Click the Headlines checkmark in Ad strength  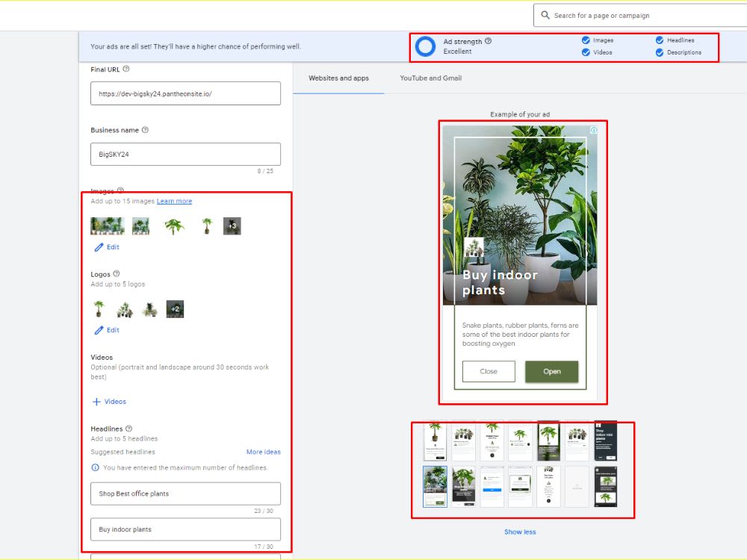tap(660, 40)
